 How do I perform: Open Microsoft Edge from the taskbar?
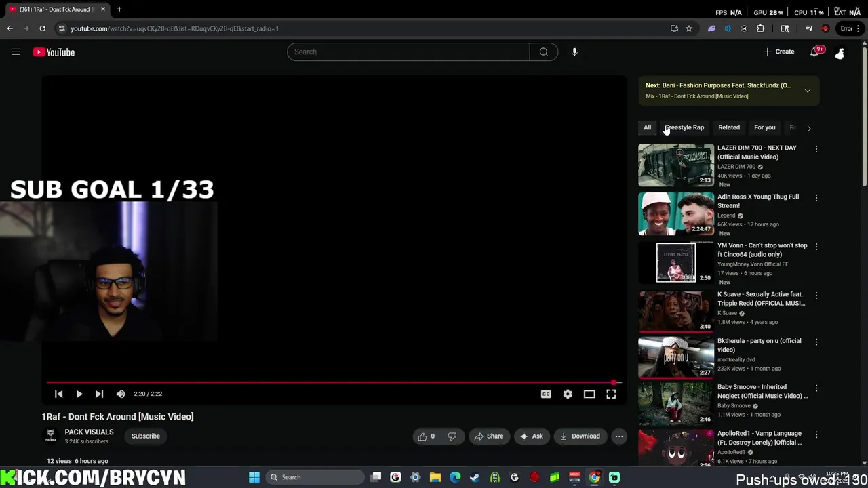click(455, 477)
